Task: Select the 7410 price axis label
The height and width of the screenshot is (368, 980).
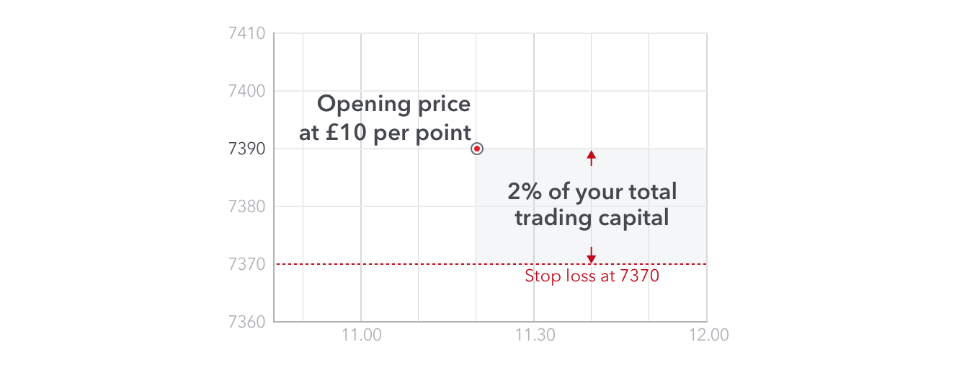Action: coord(246,33)
